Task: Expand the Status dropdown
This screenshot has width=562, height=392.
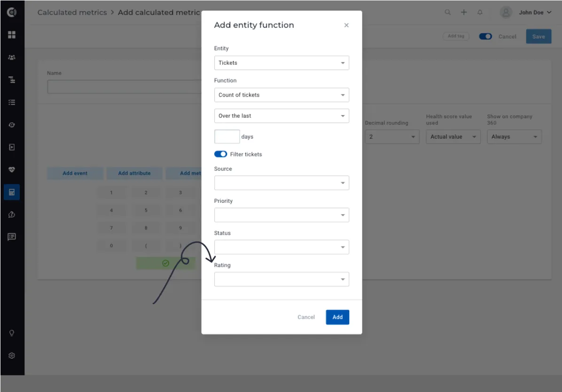Action: coord(282,247)
